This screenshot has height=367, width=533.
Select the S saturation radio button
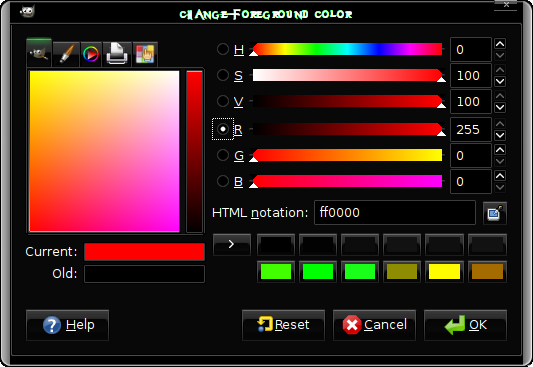tap(223, 75)
